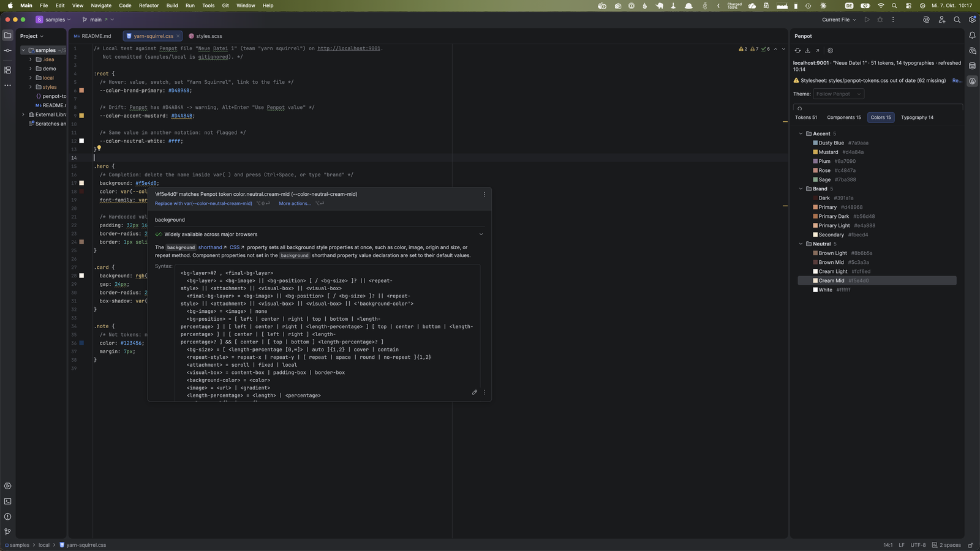Click gutter color swatch on line 6

point(81,91)
